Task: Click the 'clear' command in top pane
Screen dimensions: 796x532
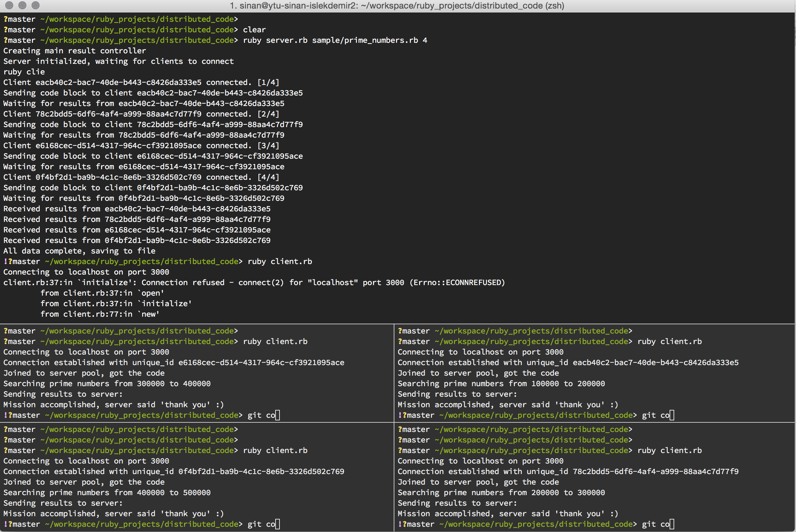Action: pos(254,30)
